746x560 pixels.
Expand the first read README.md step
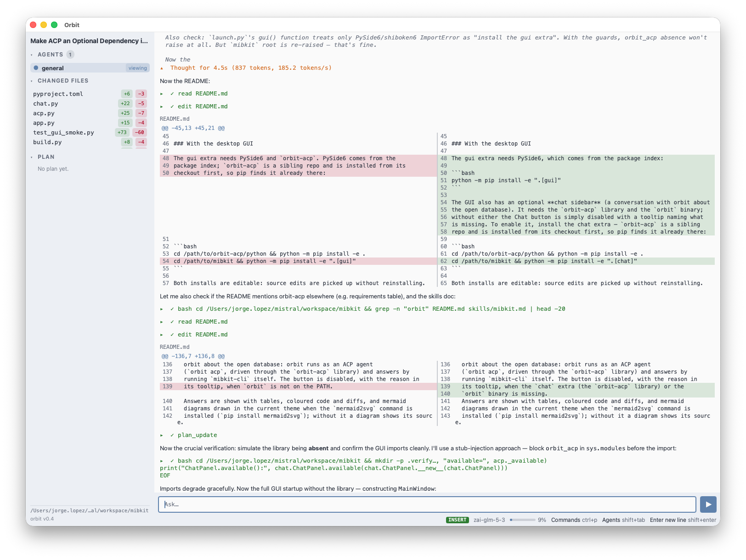162,94
